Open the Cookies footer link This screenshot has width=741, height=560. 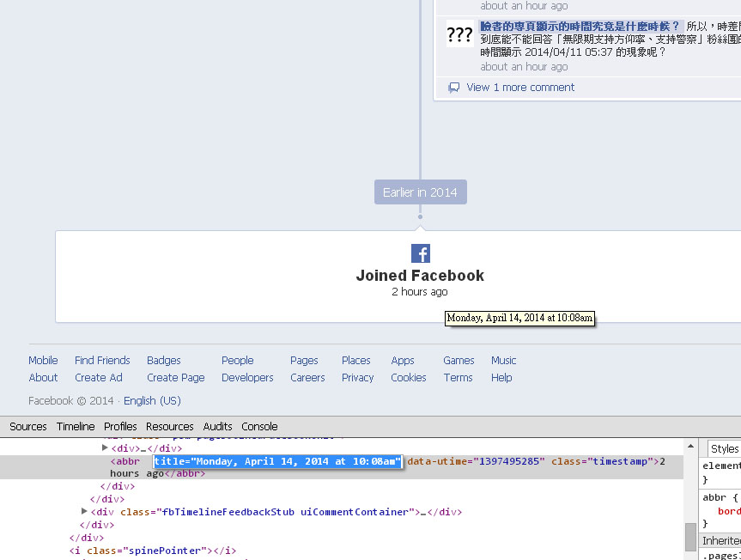point(409,378)
